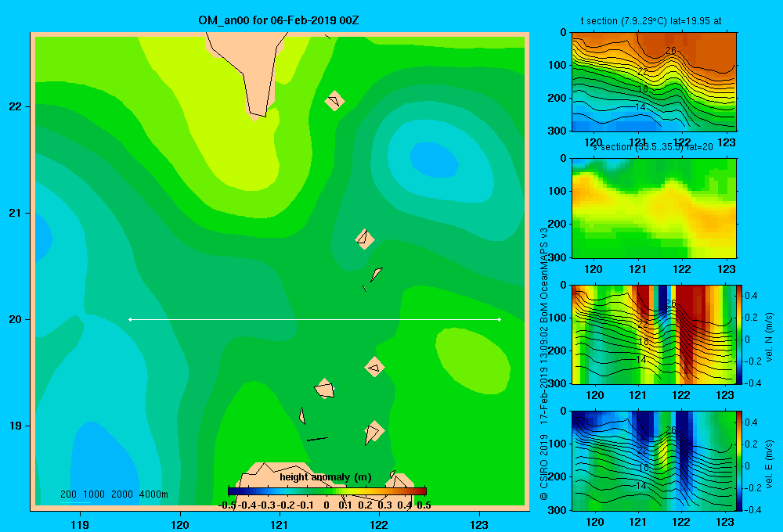The image size is (783, 532).
Task: Click the 26 isotherm label in temperature section
Action: coord(671,50)
